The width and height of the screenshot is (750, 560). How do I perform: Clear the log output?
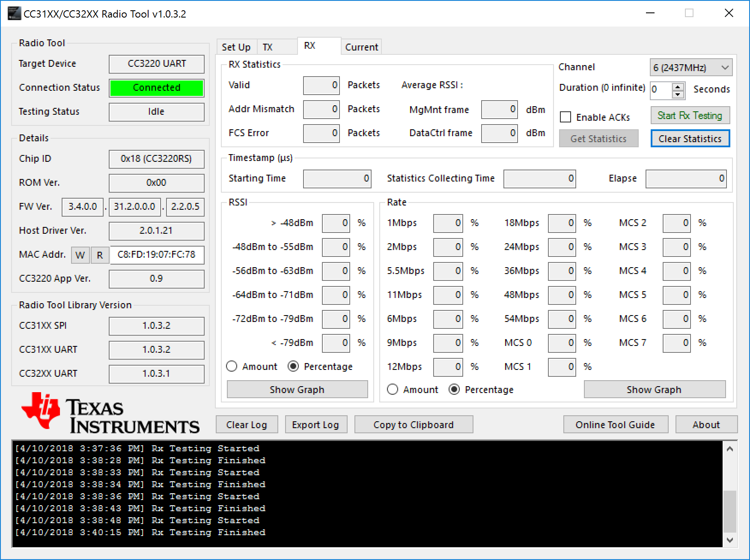coord(247,425)
